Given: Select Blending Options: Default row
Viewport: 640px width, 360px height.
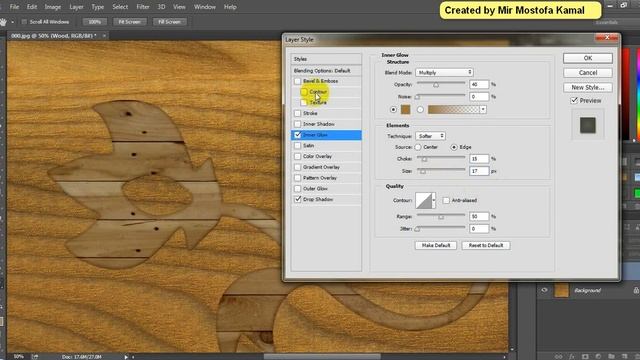Looking at the screenshot, I should [x=326, y=71].
